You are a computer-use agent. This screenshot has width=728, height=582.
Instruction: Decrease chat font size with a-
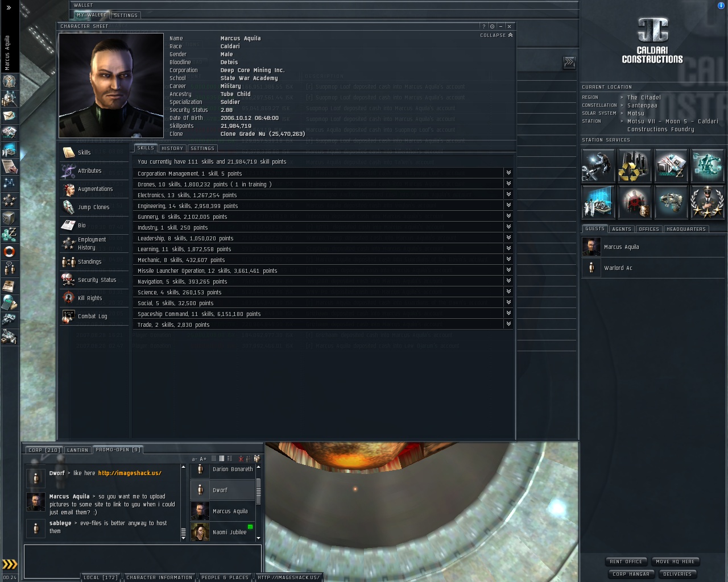[x=195, y=459]
